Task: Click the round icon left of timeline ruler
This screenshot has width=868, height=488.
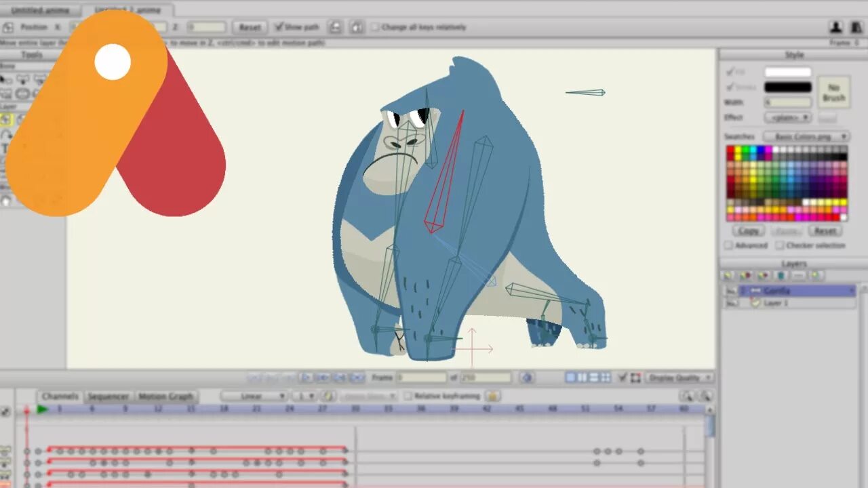Action: [5, 411]
